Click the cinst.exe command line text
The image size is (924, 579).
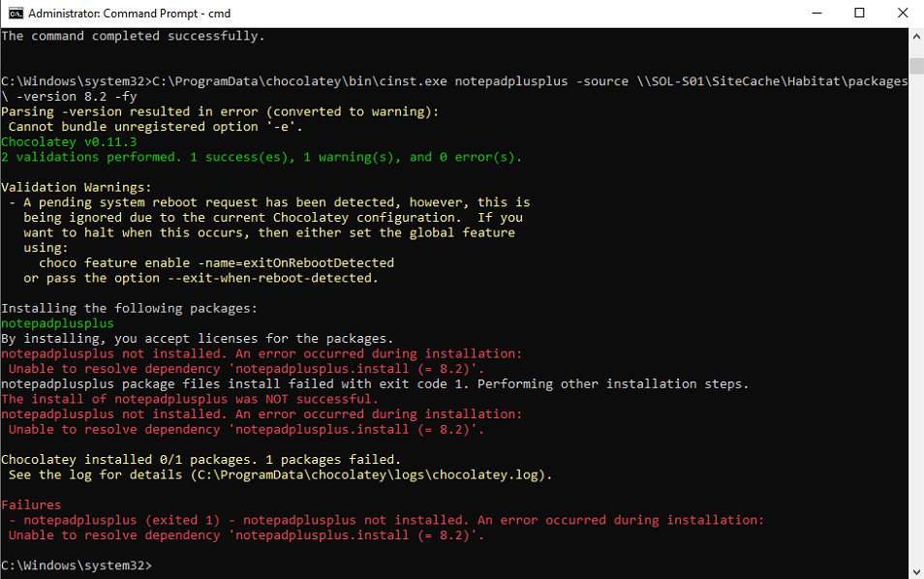454,81
